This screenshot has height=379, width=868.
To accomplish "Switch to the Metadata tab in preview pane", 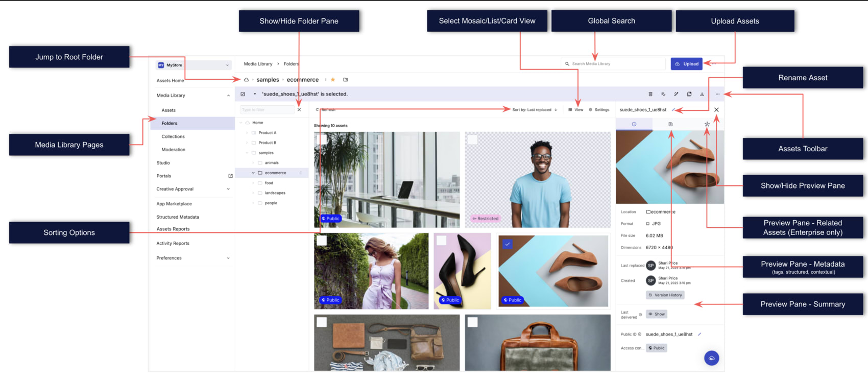I will point(670,124).
